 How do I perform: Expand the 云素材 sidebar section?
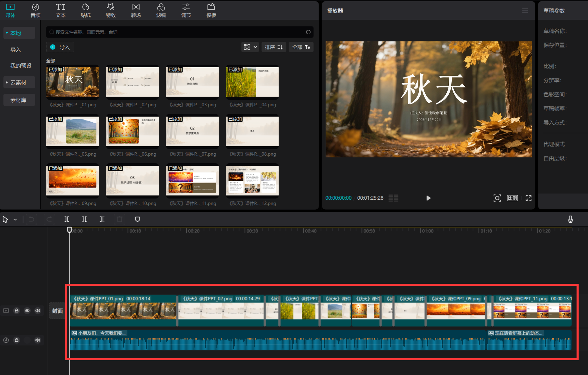coord(18,83)
